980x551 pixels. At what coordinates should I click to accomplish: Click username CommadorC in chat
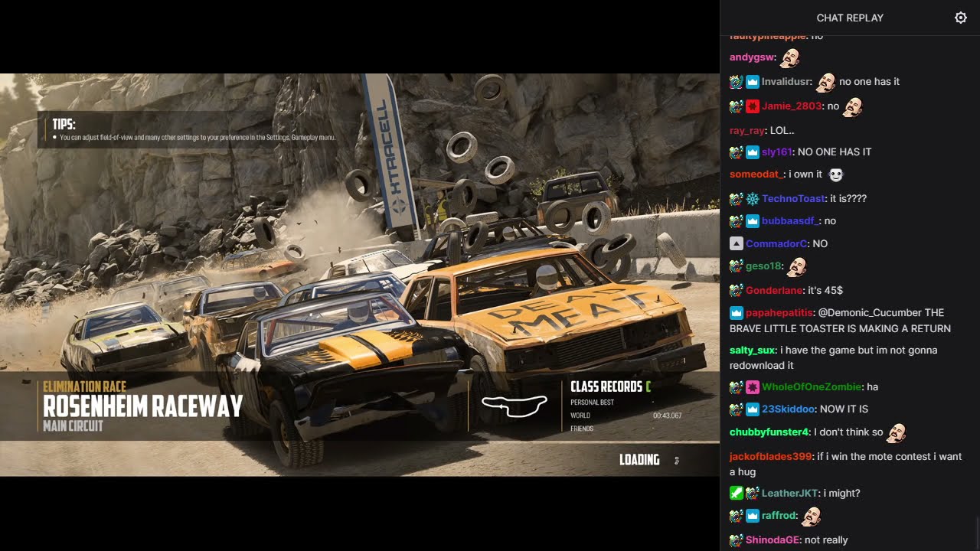point(776,244)
